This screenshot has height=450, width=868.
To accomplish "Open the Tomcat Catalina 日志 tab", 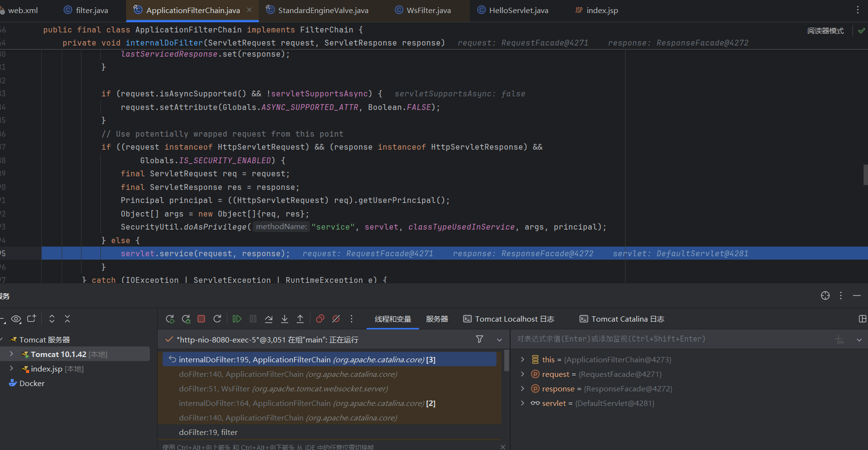I will pos(622,319).
